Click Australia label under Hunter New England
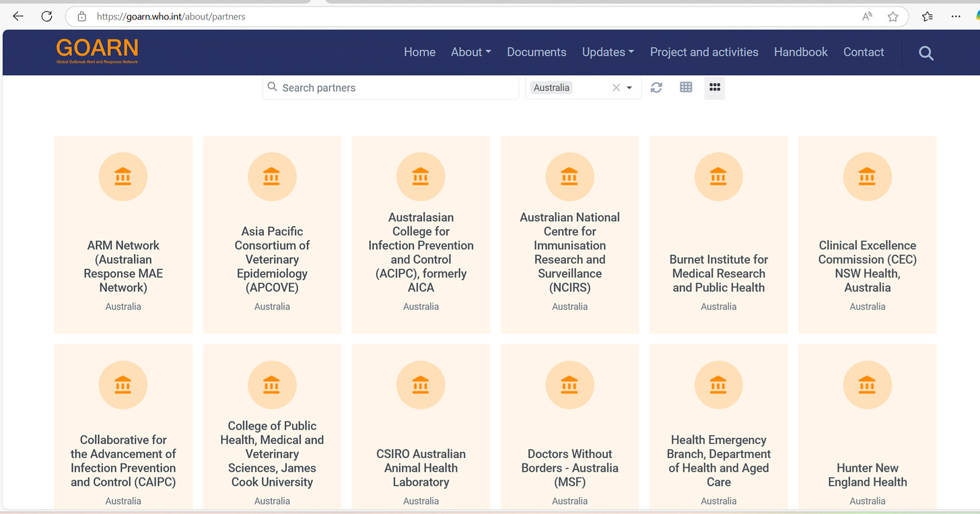Image resolution: width=980 pixels, height=514 pixels. (x=868, y=501)
